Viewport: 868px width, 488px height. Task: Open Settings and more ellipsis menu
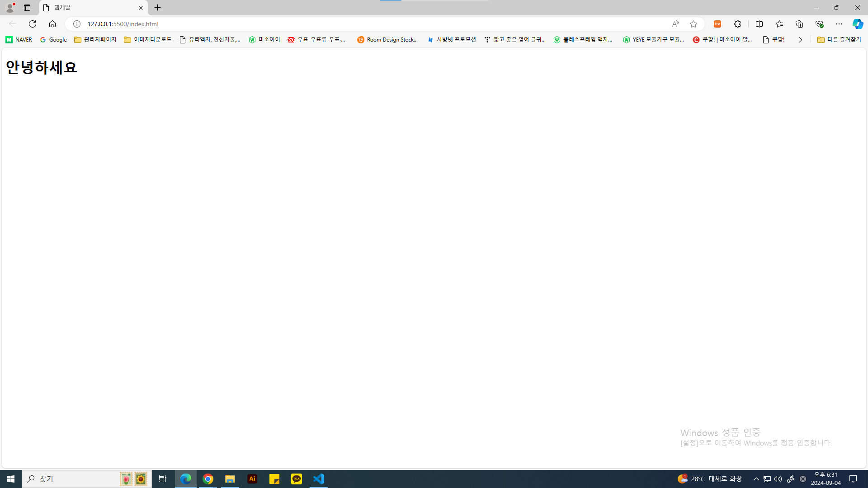click(839, 24)
